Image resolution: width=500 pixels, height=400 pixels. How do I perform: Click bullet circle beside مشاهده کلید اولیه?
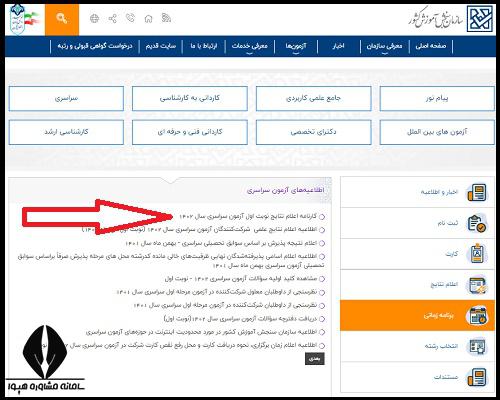(x=322, y=279)
